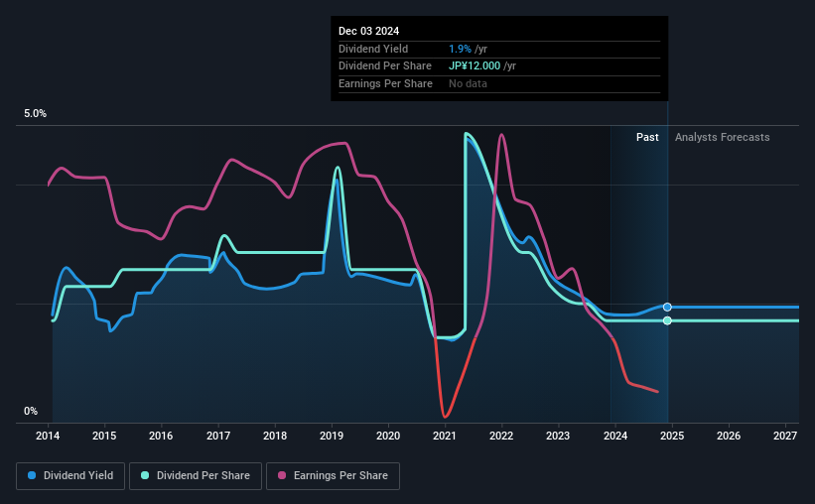Click the 1.9% dividend yield value

(x=460, y=49)
